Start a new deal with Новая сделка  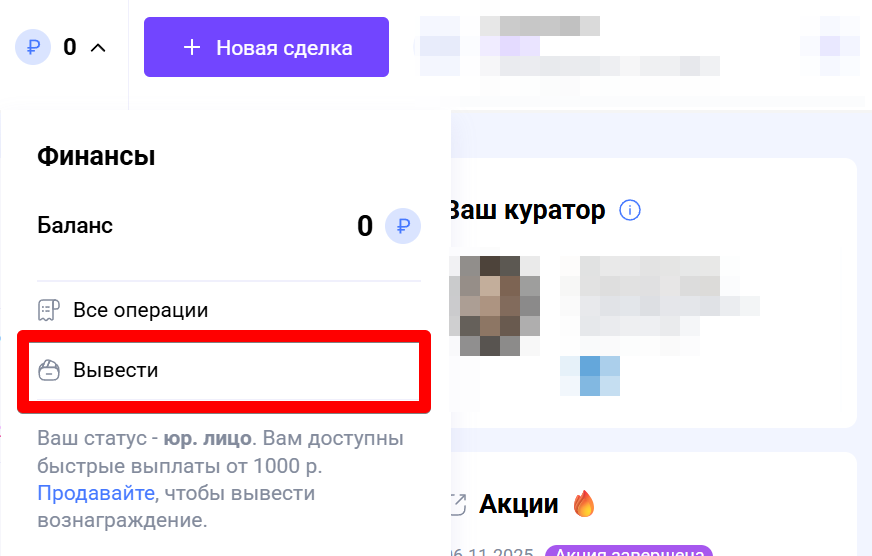266,47
